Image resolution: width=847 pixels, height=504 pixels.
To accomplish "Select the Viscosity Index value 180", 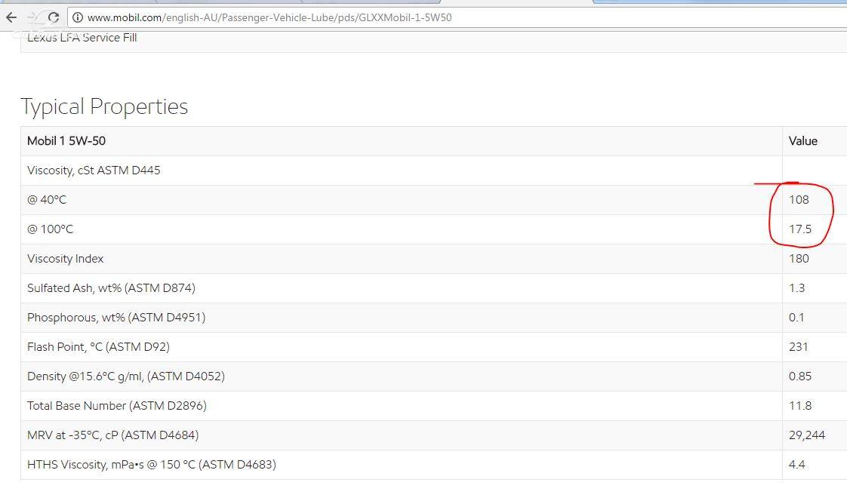I will (799, 259).
